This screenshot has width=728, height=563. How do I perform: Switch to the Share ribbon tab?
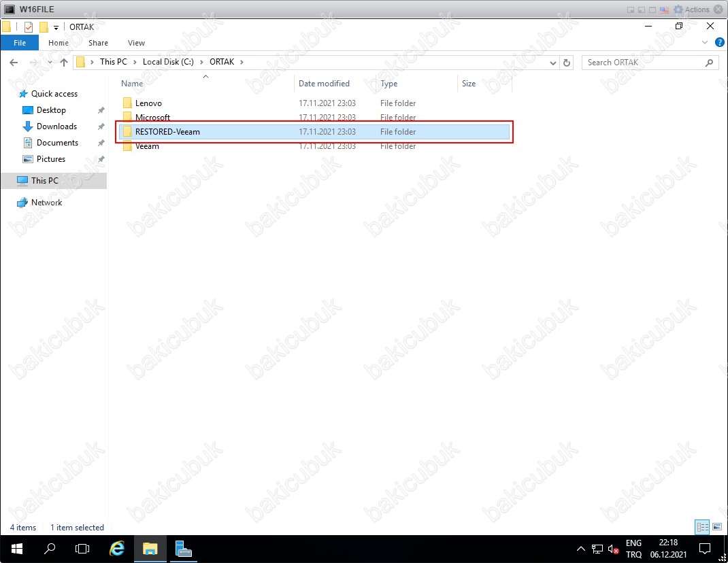pos(98,43)
